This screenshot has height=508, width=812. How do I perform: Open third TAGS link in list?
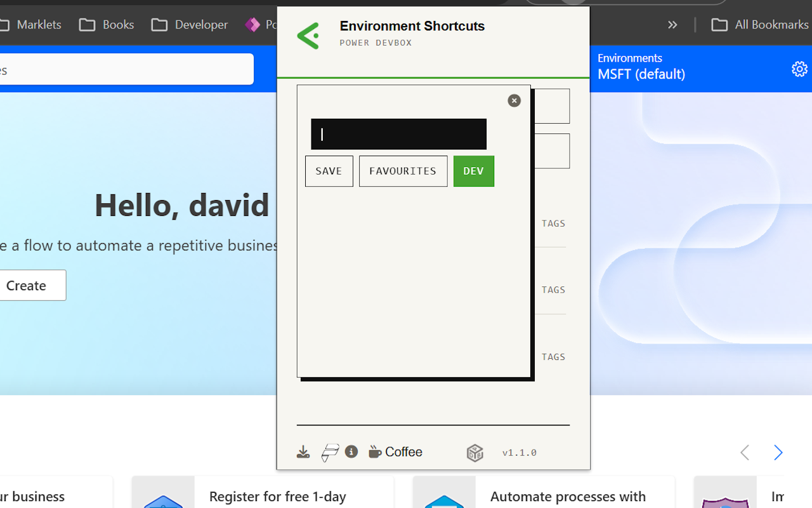553,357
